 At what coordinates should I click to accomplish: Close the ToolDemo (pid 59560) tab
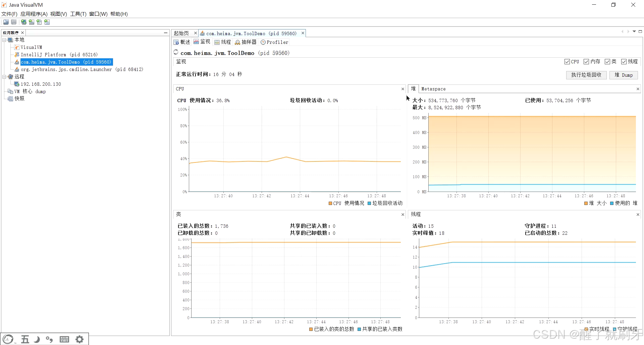click(303, 33)
